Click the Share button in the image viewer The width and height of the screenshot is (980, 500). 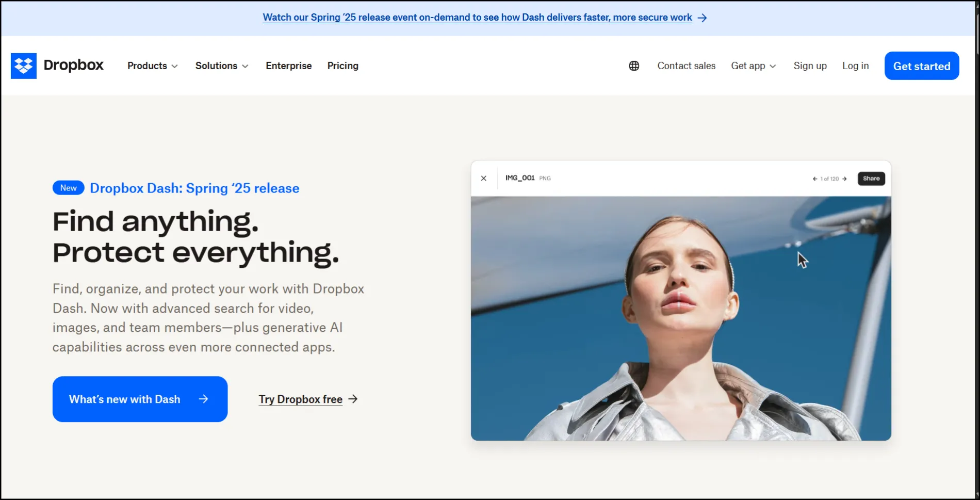871,178
